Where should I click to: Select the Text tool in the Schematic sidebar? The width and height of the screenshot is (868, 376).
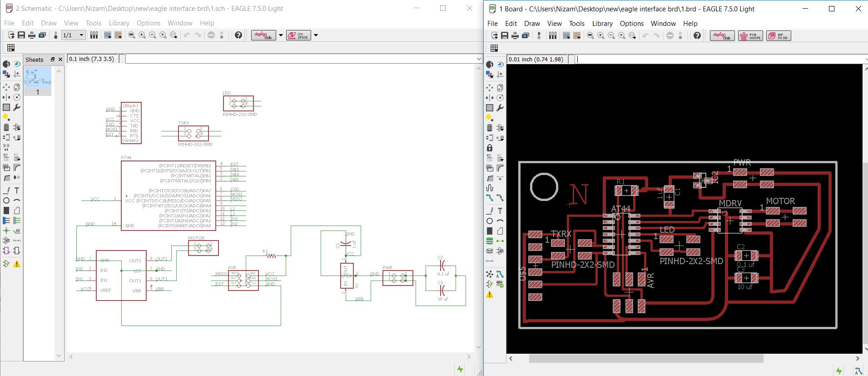[17, 190]
